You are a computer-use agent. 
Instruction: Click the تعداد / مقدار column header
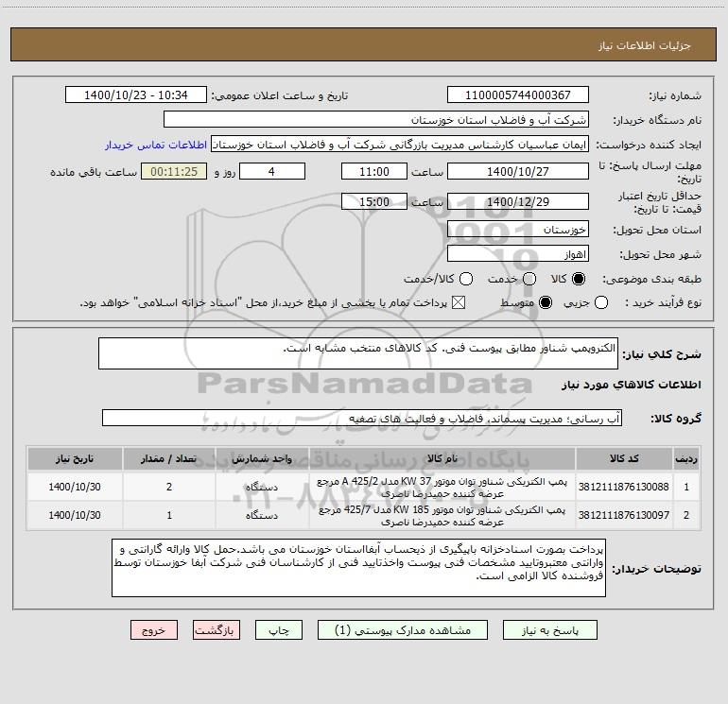(169, 458)
